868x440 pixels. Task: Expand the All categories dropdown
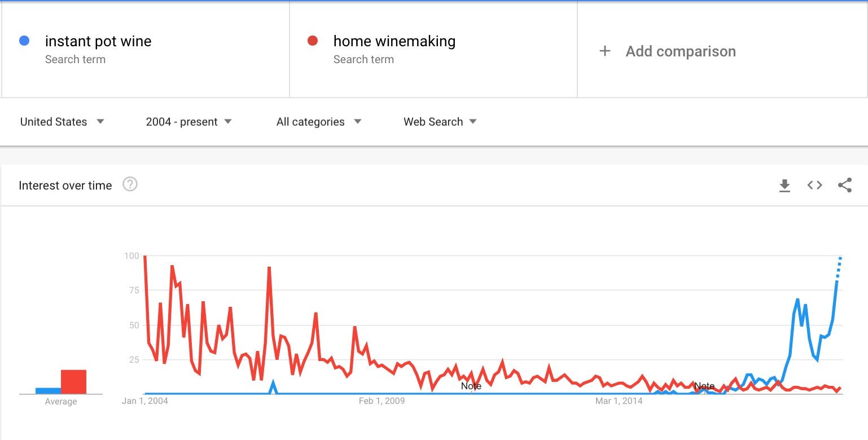(319, 122)
